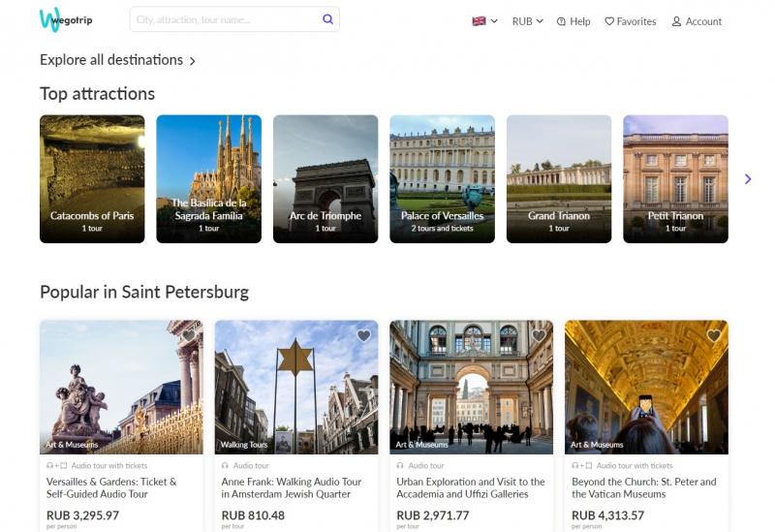Open the Arc de Triomphe card
Screen dimensions: 775x532
pyautogui.click(x=325, y=178)
